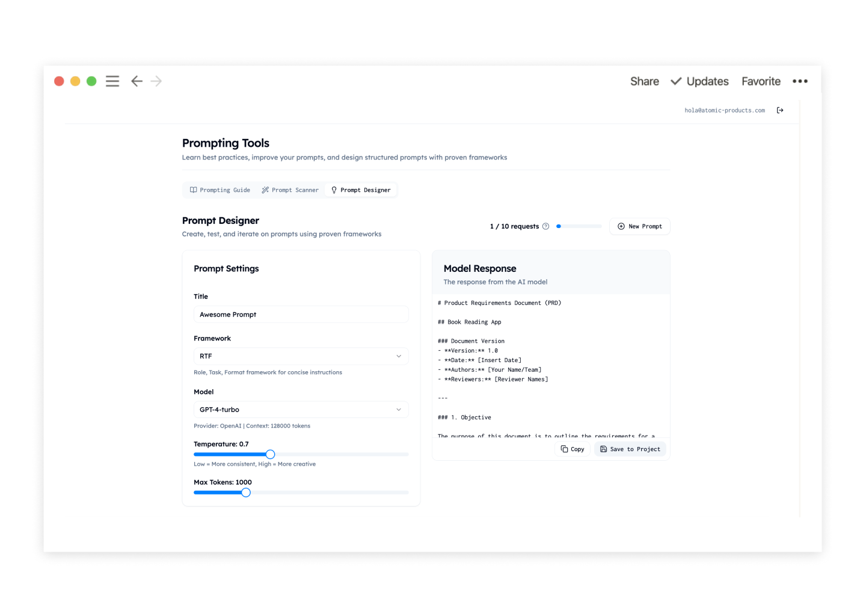Screen dimensions: 866x616
Task: Copy the model response
Action: [x=573, y=449]
